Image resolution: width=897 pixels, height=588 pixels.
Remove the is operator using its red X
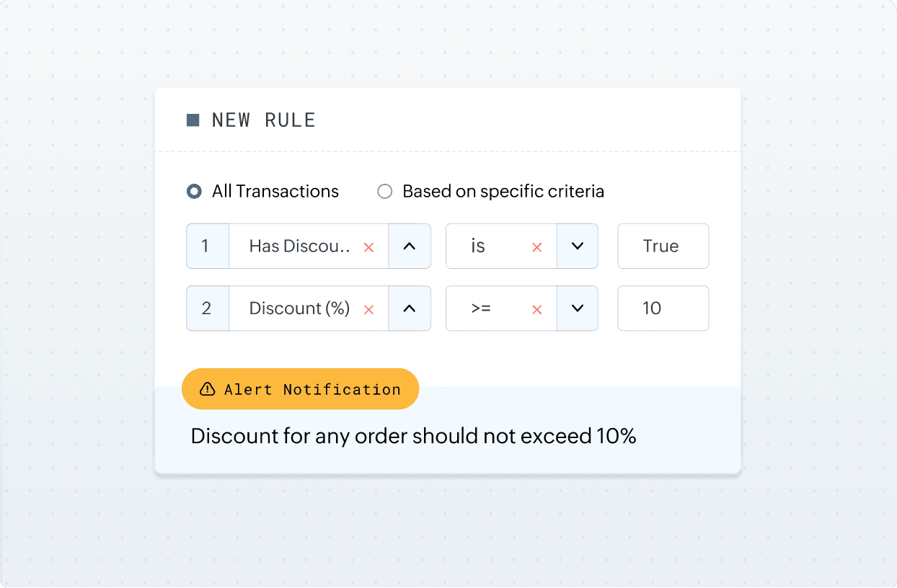(x=536, y=247)
